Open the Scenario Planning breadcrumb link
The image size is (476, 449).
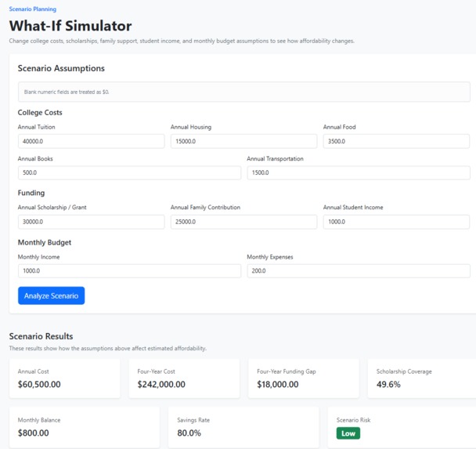[x=32, y=9]
